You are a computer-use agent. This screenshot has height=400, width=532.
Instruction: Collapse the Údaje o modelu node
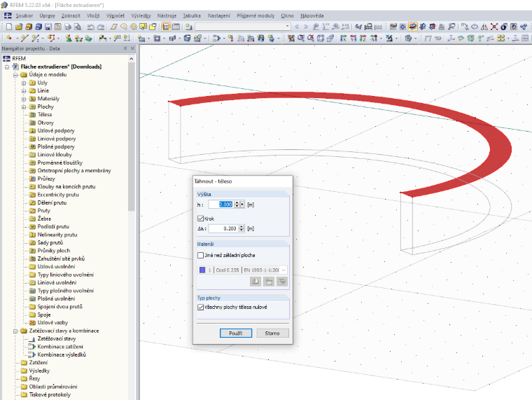15,75
